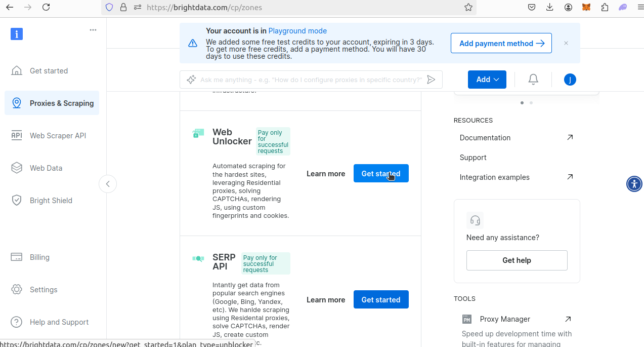Click the Web Unlocker product icon

tap(198, 133)
